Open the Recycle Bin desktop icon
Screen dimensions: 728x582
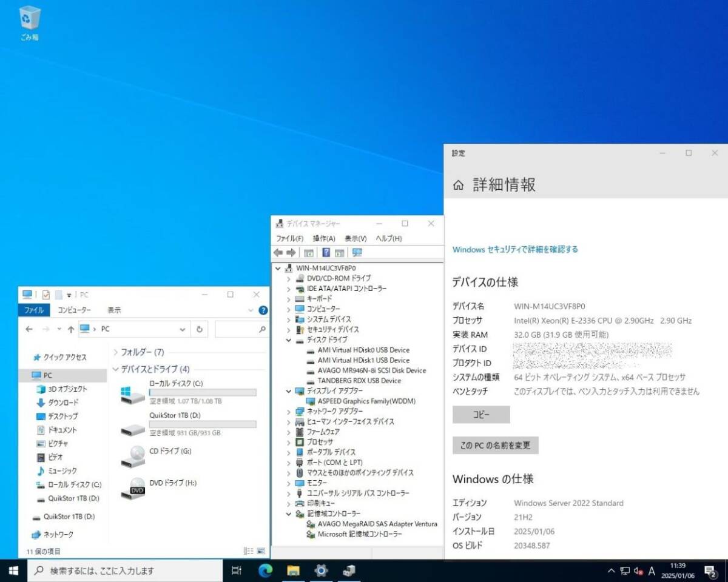tap(29, 22)
